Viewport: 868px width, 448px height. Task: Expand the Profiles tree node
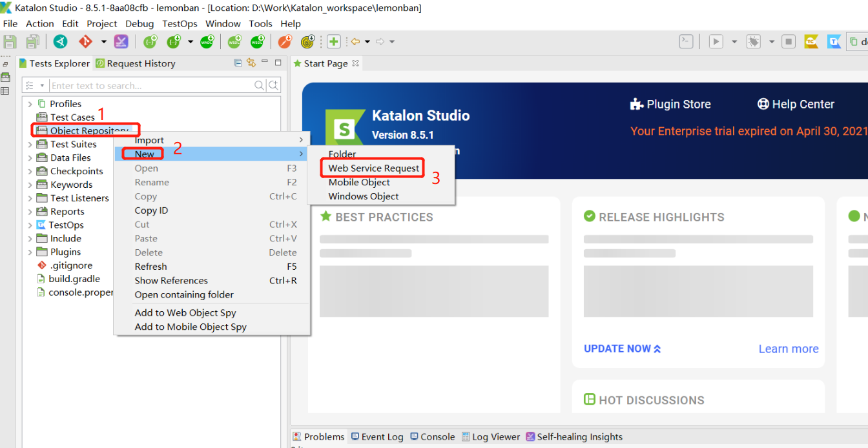coord(30,104)
